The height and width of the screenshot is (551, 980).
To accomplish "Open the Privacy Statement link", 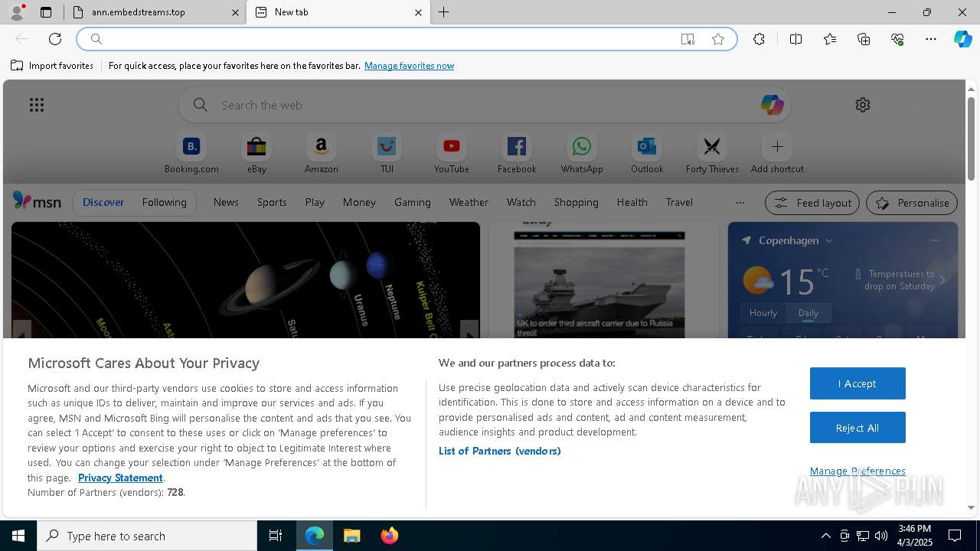I will tap(120, 478).
